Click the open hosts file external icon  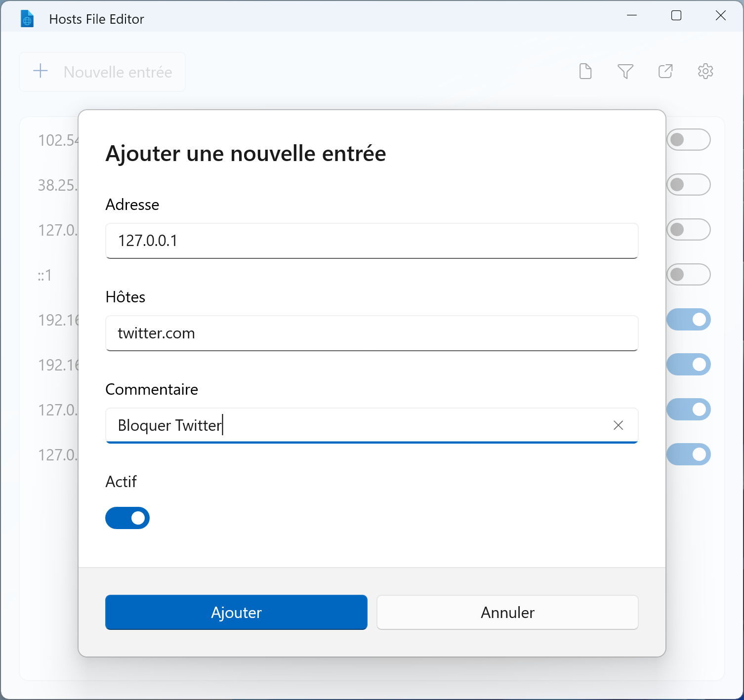click(665, 71)
